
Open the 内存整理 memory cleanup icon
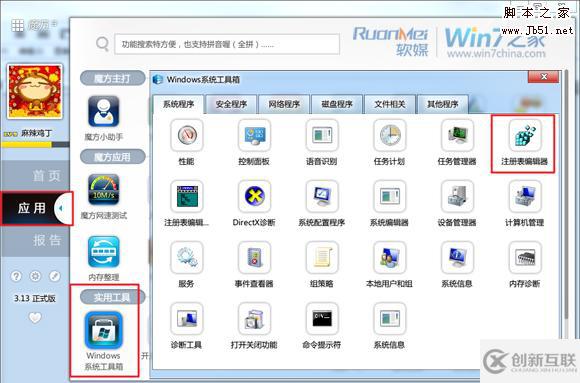(104, 252)
